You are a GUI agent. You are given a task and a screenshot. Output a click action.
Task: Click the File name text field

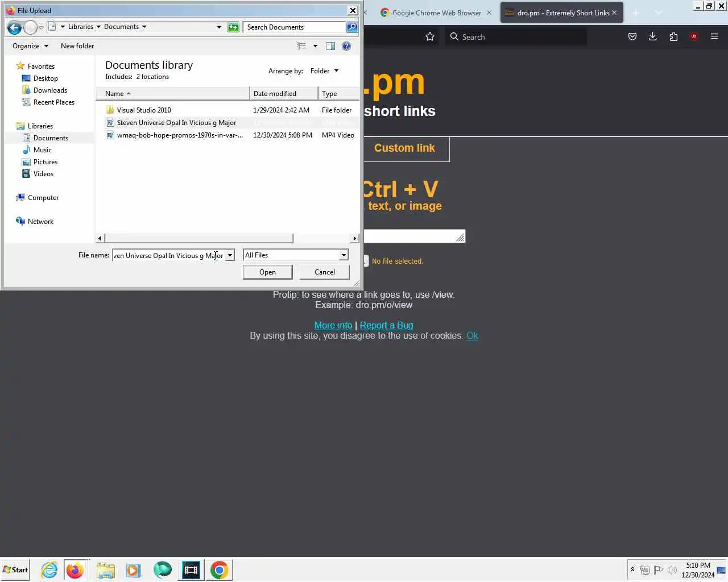click(x=169, y=256)
